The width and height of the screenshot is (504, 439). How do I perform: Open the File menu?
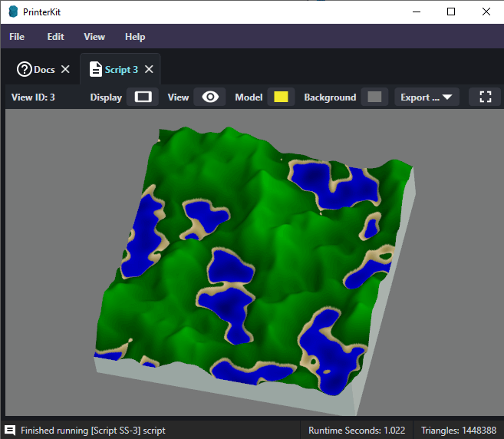pyautogui.click(x=17, y=37)
